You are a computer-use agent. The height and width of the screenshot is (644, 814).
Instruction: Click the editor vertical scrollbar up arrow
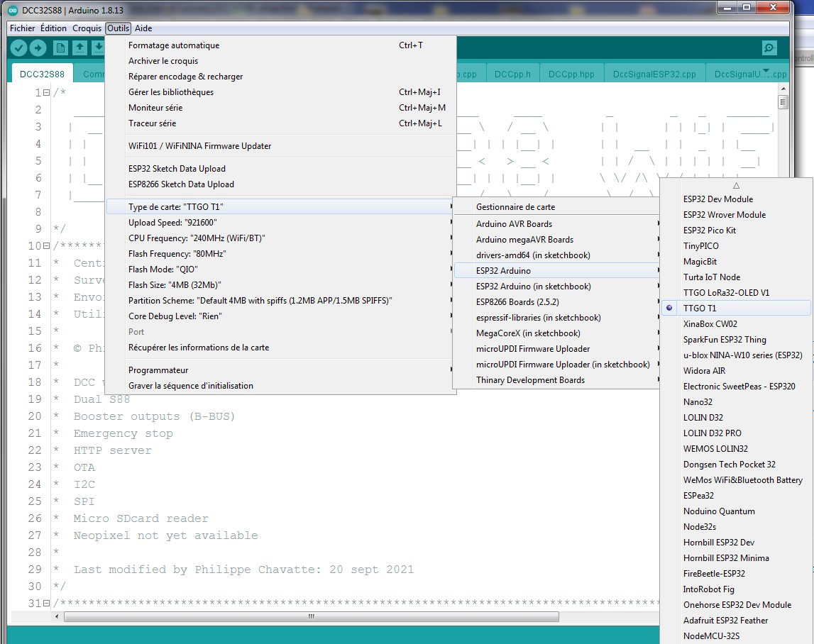[x=783, y=90]
